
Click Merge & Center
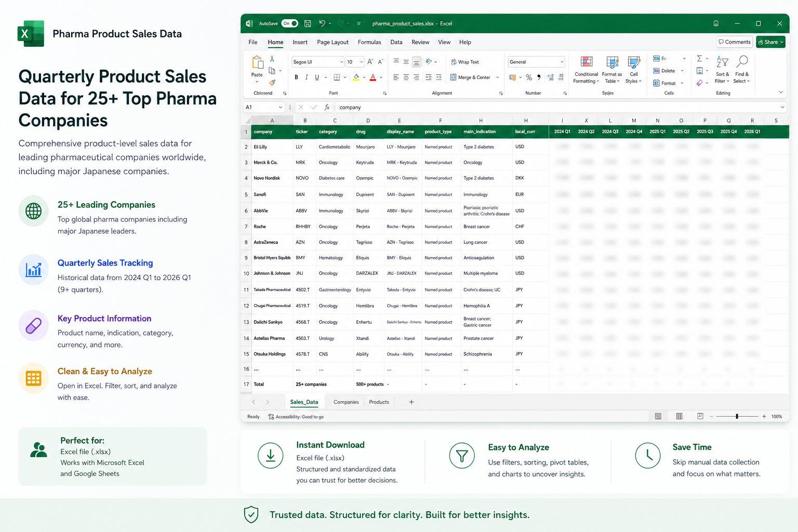pos(471,77)
